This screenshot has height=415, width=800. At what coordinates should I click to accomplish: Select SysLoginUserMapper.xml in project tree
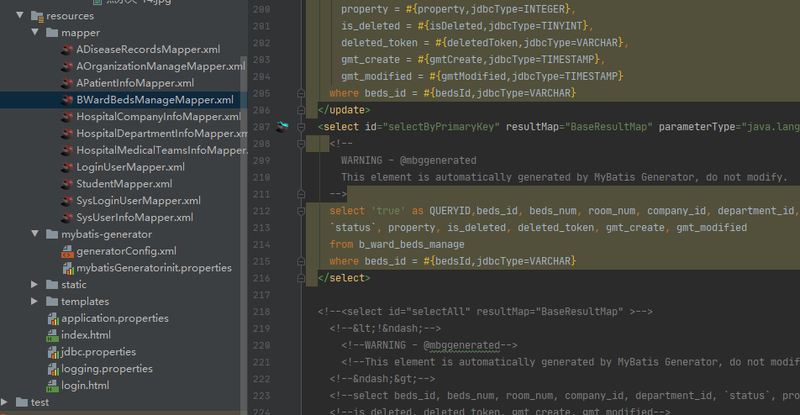[138, 201]
